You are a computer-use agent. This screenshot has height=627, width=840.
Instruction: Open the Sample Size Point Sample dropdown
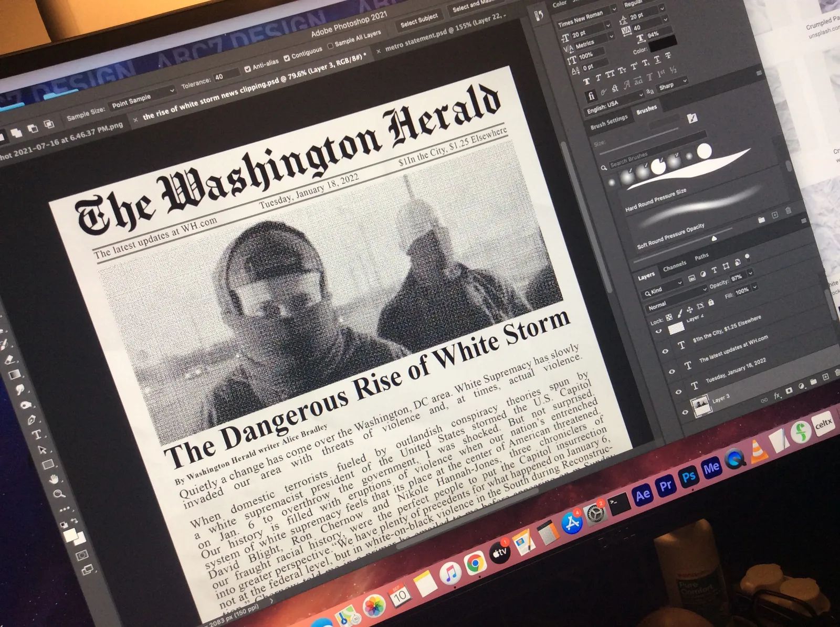coord(142,98)
